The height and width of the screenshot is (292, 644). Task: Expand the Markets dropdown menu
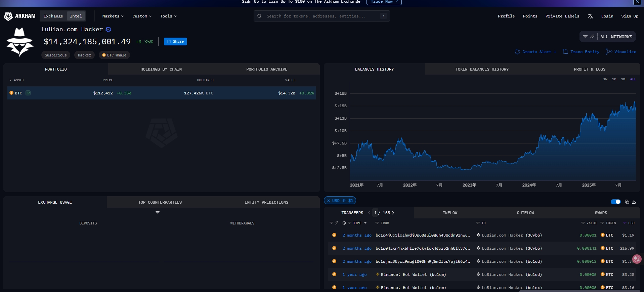113,16
